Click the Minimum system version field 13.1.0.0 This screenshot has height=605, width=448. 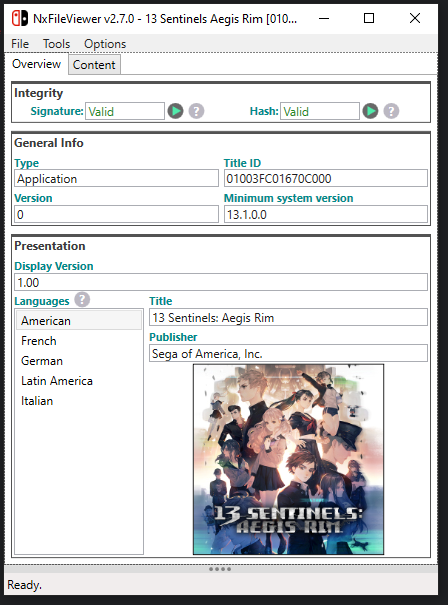326,214
